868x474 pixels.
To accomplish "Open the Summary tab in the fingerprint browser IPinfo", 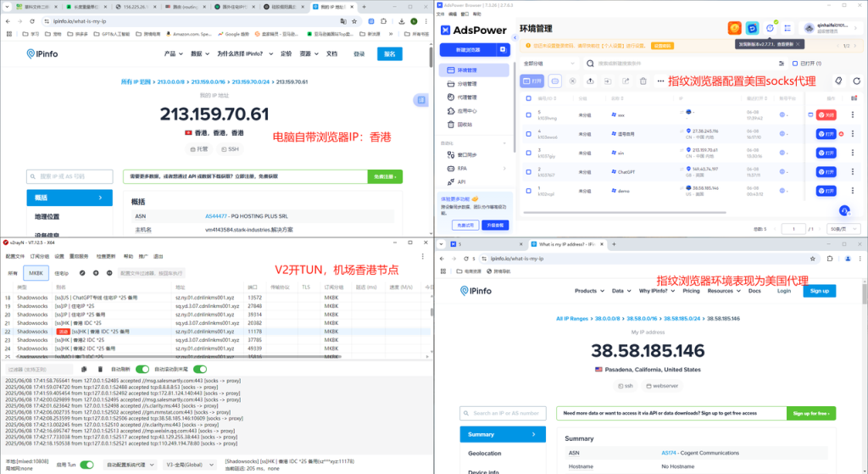I will point(503,434).
